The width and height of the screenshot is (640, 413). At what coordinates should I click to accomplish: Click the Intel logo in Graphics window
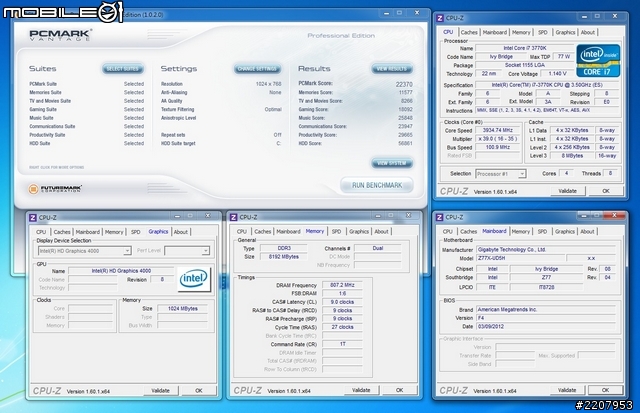pyautogui.click(x=194, y=279)
